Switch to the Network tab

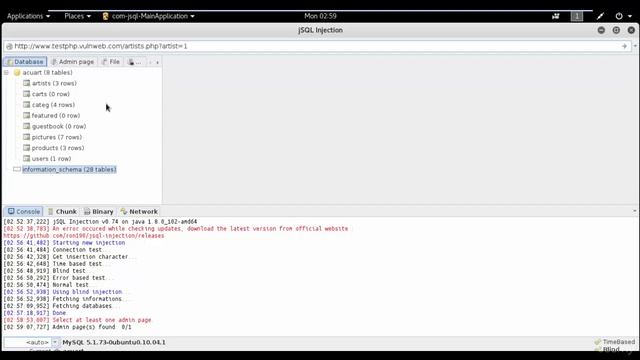(139, 211)
